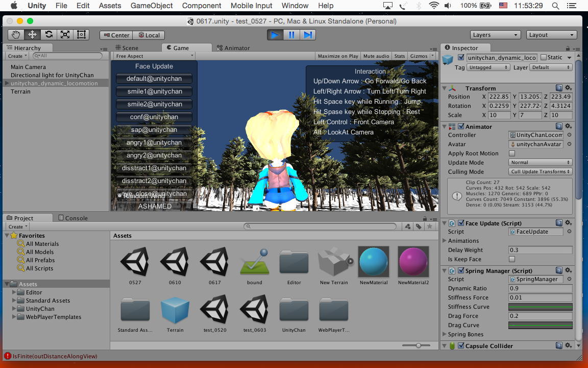
Task: Select the Move tool
Action: click(x=32, y=35)
